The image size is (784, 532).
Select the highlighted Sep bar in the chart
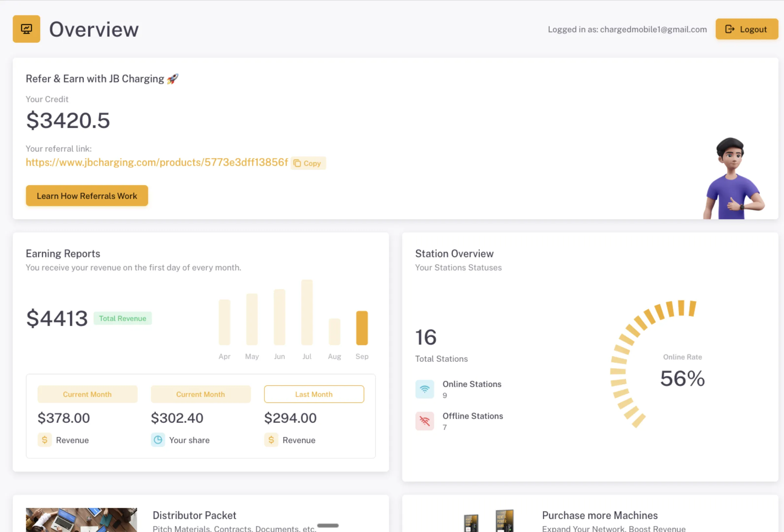click(362, 328)
